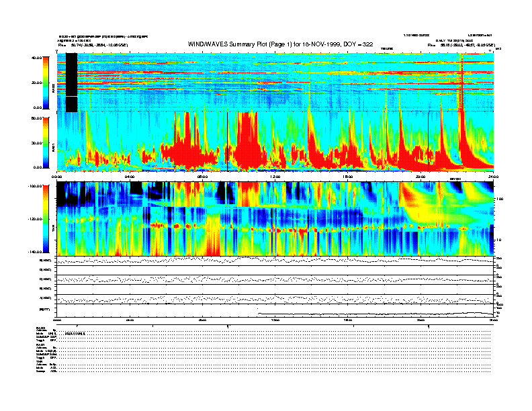Screen dimensions: 532x411
Task: Click the 20:00 tick label under RAD1 panel
Action: [x=420, y=177]
